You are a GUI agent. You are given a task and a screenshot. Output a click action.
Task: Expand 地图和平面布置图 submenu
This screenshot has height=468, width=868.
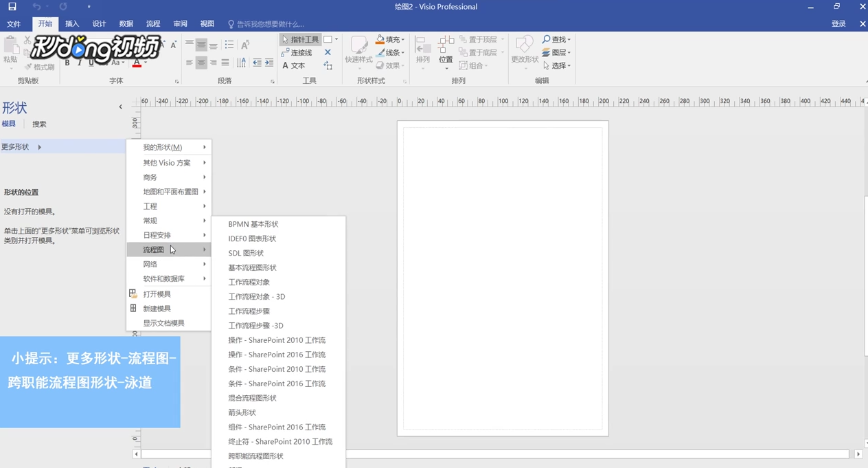[169, 191]
